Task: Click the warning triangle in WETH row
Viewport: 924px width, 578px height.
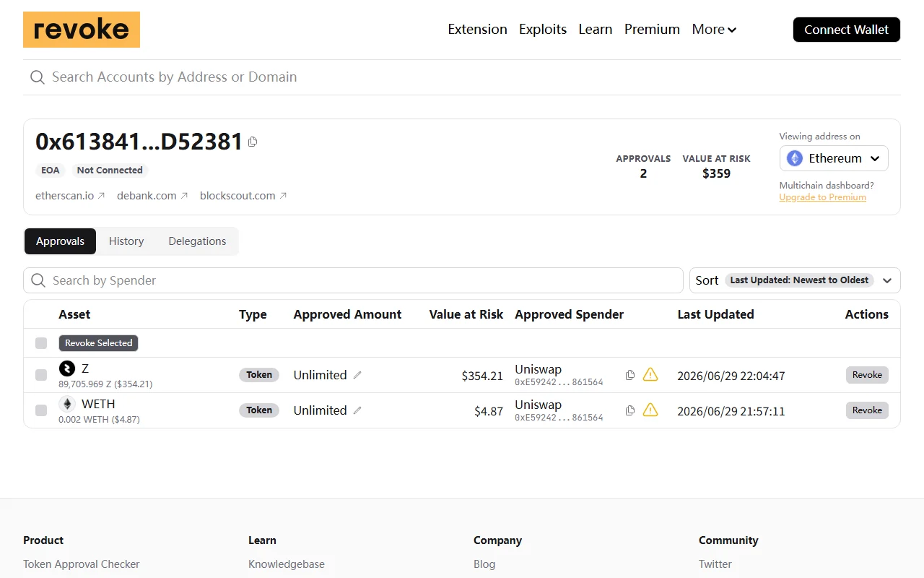Action: click(650, 410)
